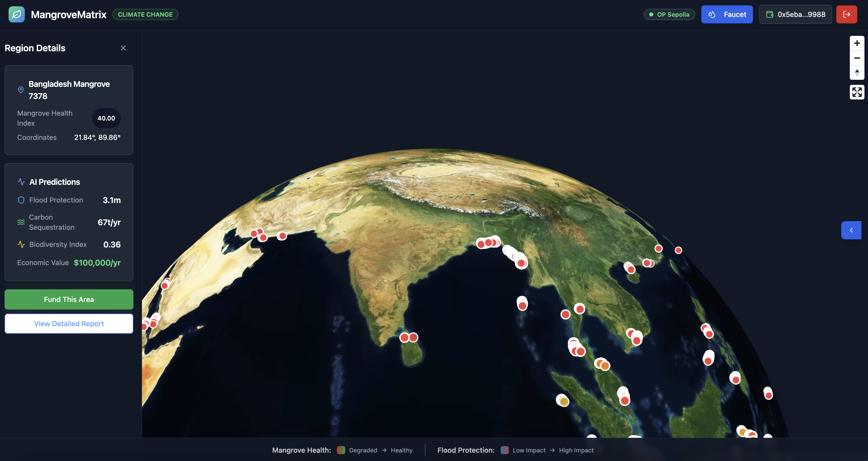Select the Sri Lanka mangrove marker
The image size is (868, 461).
(x=413, y=337)
